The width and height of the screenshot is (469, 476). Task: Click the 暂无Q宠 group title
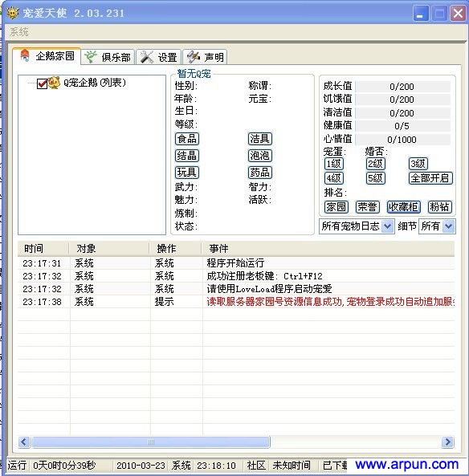[194, 74]
